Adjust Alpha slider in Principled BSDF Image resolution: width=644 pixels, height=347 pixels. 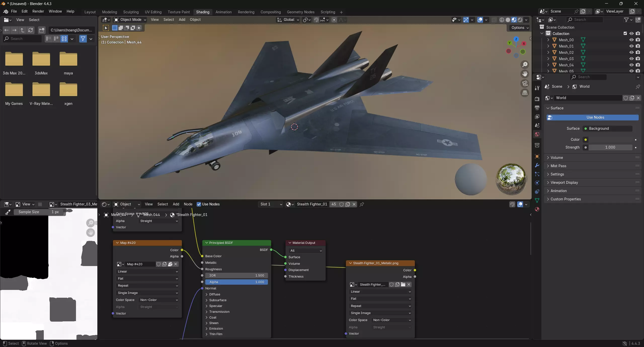(236, 282)
